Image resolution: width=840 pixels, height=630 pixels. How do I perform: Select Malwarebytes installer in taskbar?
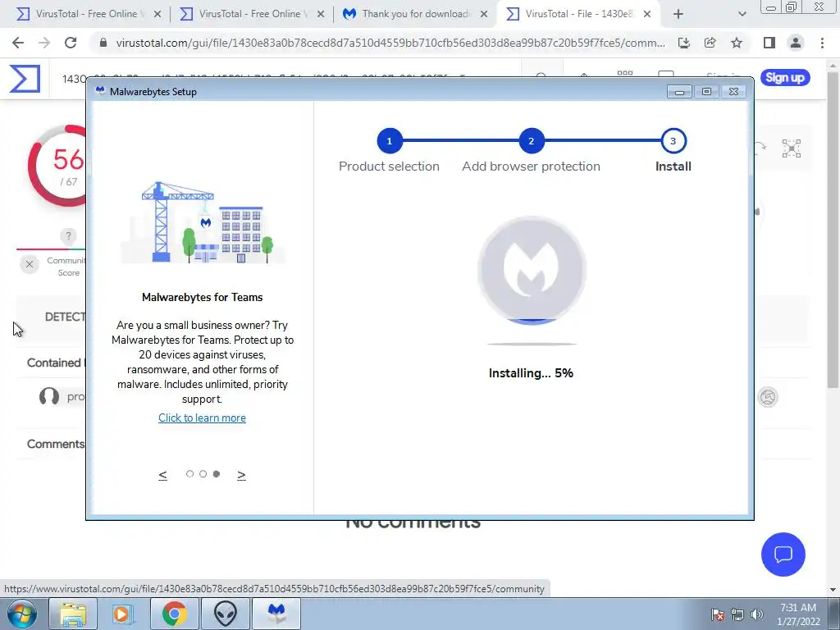pyautogui.click(x=276, y=614)
